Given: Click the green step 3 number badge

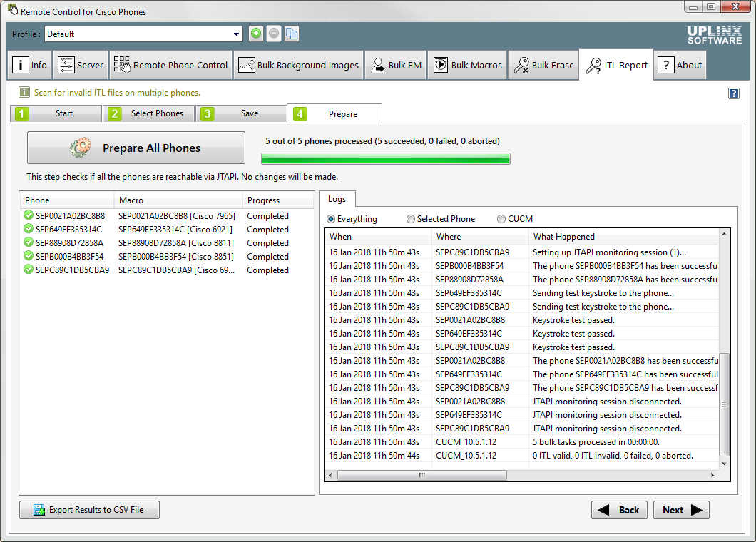Looking at the screenshot, I should click(x=208, y=114).
